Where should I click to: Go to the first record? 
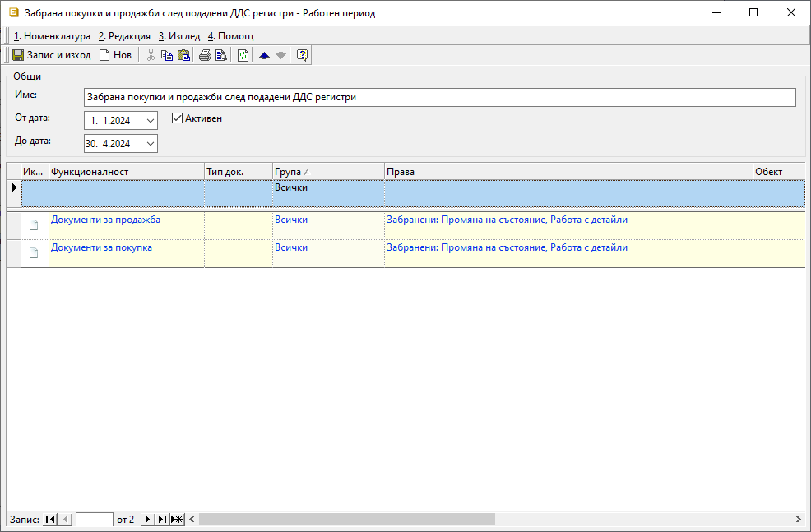click(50, 520)
